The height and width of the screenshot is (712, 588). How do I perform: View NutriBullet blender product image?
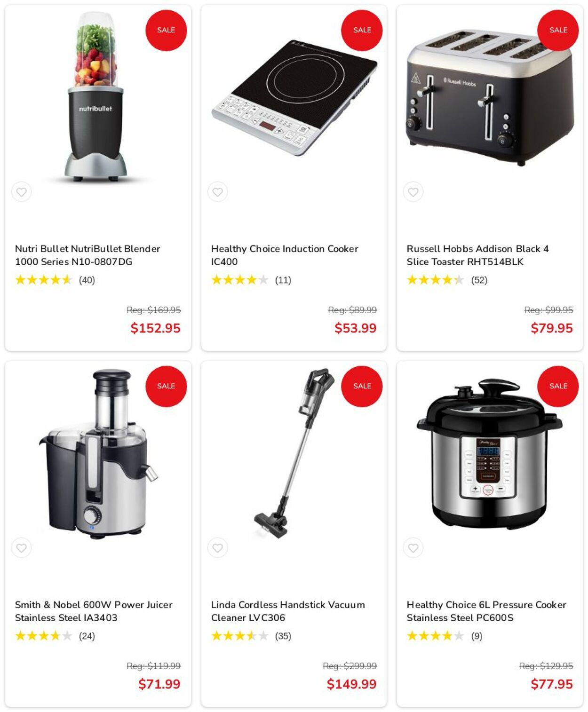coord(96,97)
